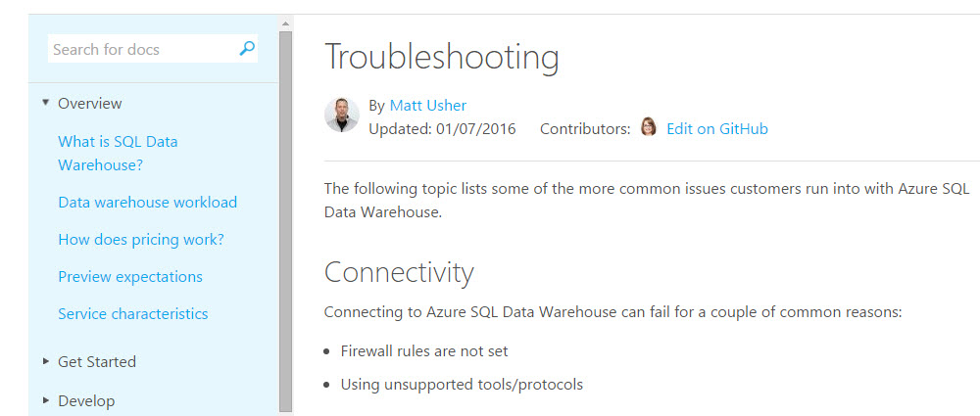Click the sidebar vertical scrollbar thumb
The width and height of the screenshot is (980, 416).
pos(285,215)
